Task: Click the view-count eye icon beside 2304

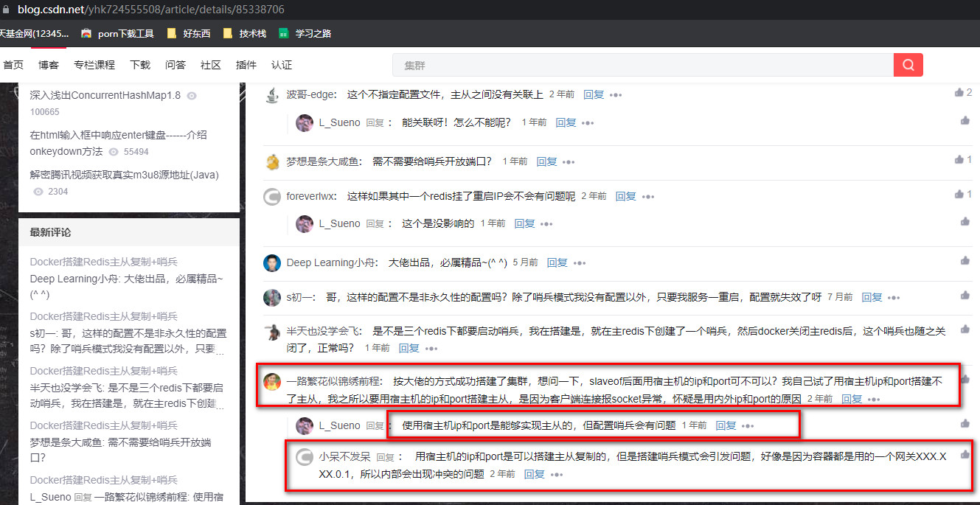Action: (x=38, y=191)
